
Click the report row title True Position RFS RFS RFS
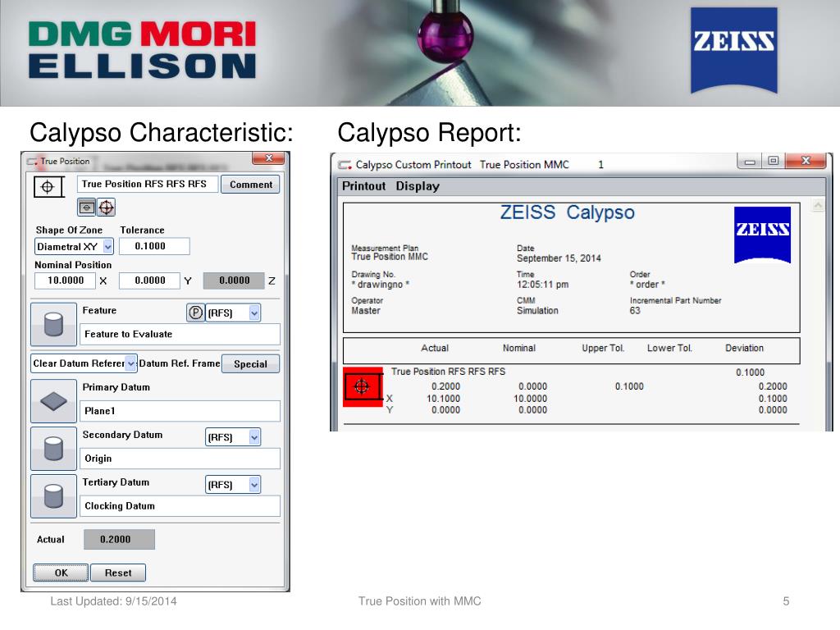pyautogui.click(x=449, y=372)
